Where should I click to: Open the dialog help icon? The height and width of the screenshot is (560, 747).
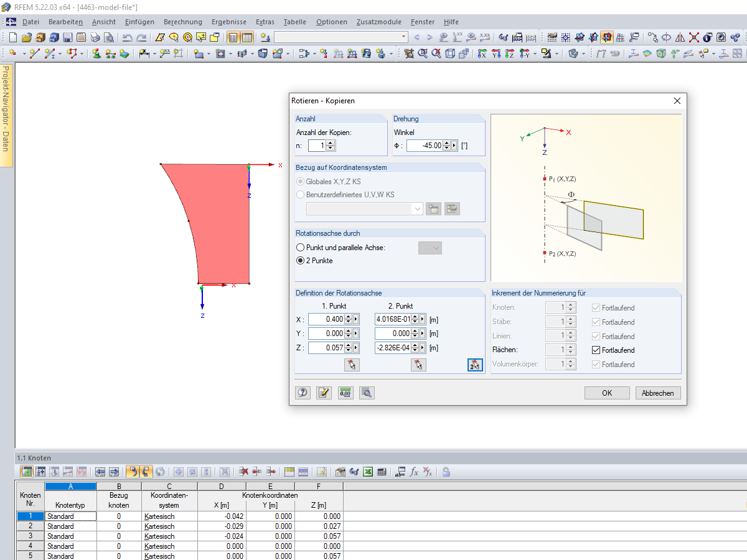[x=303, y=393]
